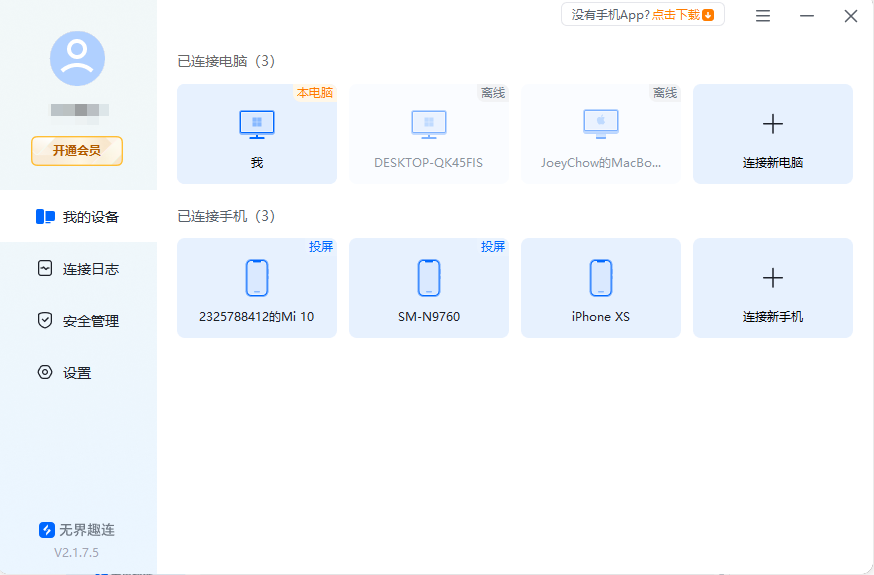874x575 pixels.
Task: Click the 设置 gear icon
Action: coord(45,372)
